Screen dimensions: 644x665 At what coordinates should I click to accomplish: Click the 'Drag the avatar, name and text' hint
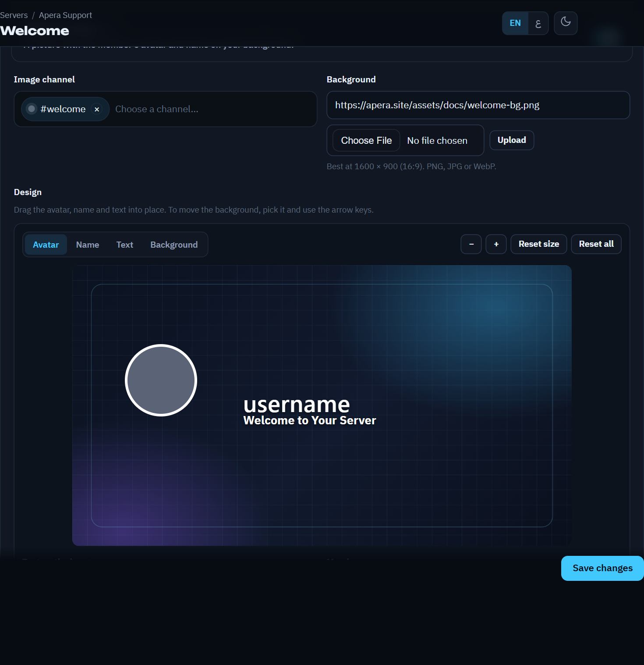pos(194,210)
